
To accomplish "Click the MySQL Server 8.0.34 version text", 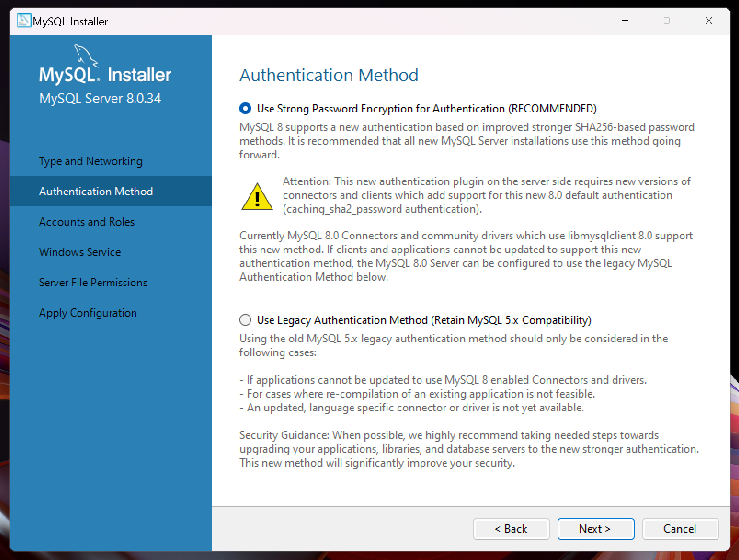I will pos(100,99).
